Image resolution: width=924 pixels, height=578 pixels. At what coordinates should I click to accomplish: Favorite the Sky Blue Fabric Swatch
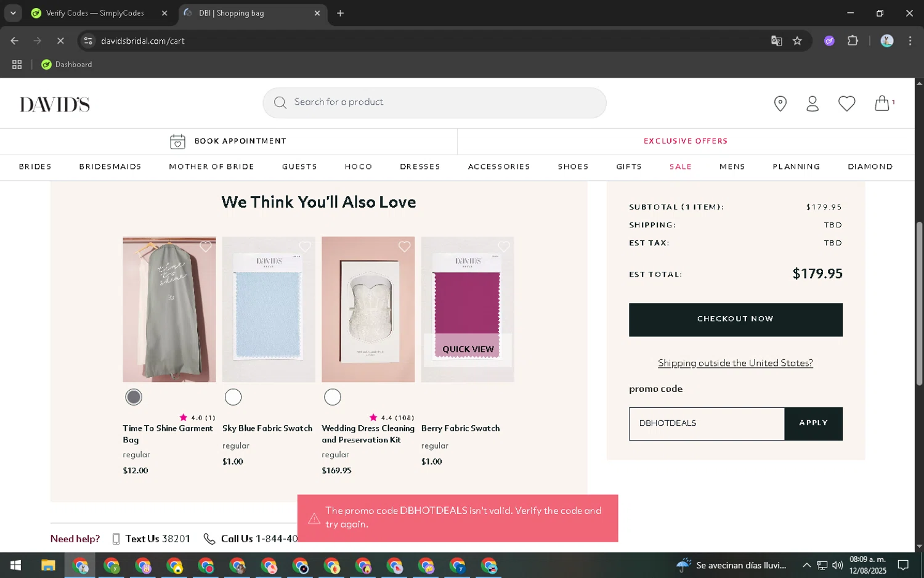coord(305,246)
